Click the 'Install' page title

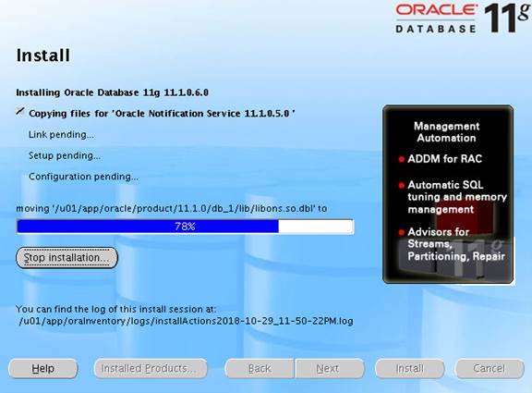pyautogui.click(x=43, y=55)
